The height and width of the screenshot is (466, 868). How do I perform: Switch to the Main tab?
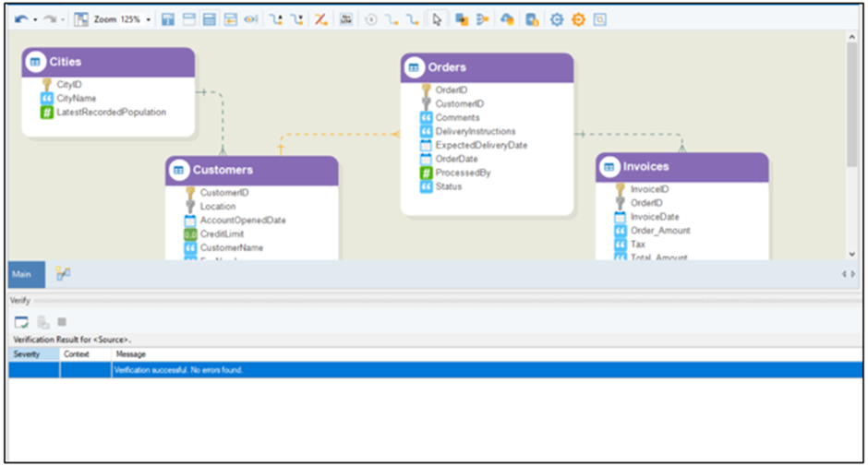(x=21, y=274)
